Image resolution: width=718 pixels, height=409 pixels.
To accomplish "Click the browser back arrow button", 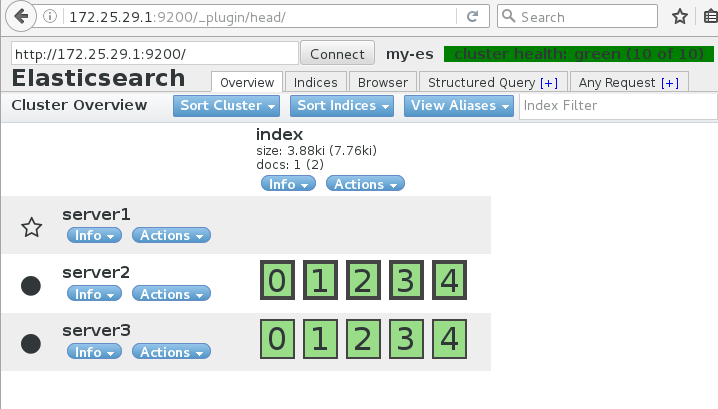I will tap(21, 16).
